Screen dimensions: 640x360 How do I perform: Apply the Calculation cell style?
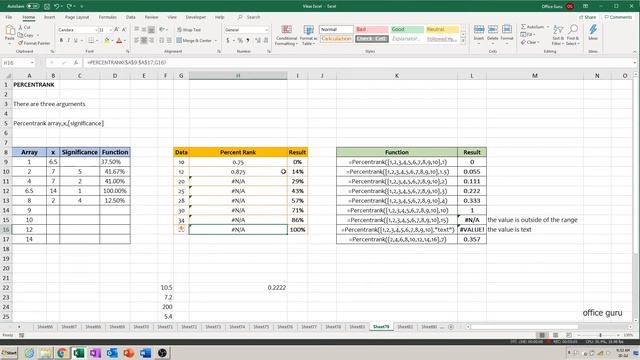pos(336,39)
